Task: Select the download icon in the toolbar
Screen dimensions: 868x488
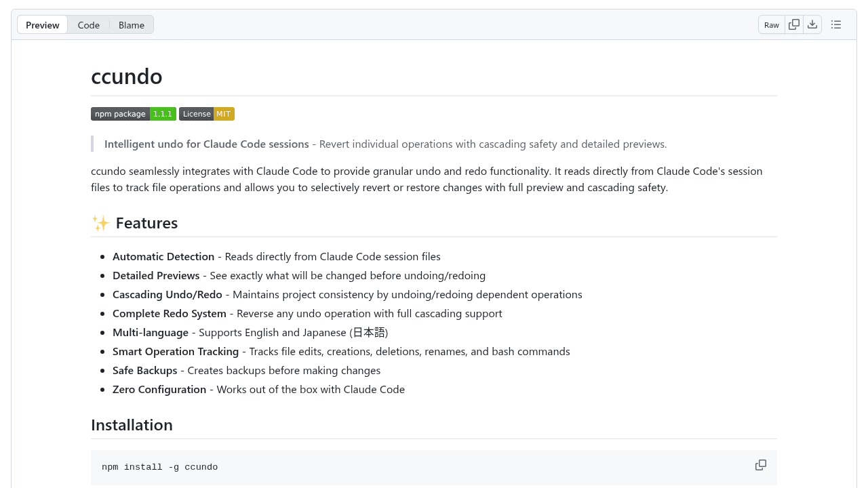Action: coord(812,24)
